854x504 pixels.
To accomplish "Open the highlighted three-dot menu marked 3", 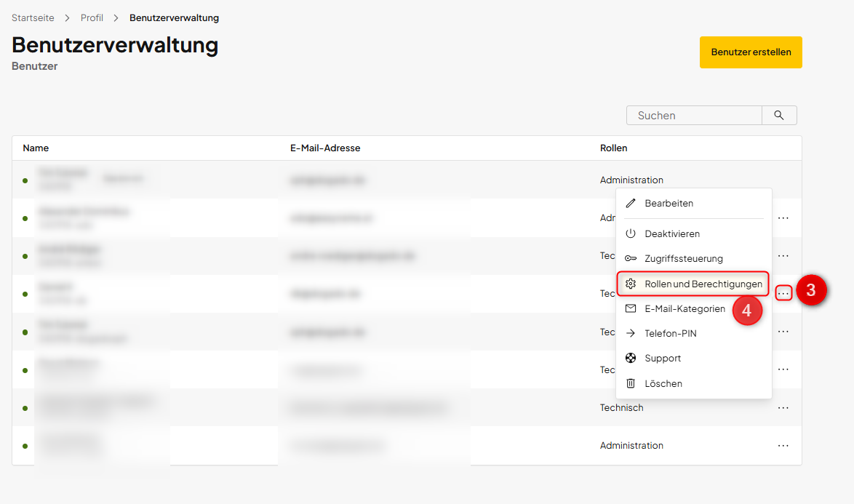I will tap(783, 293).
